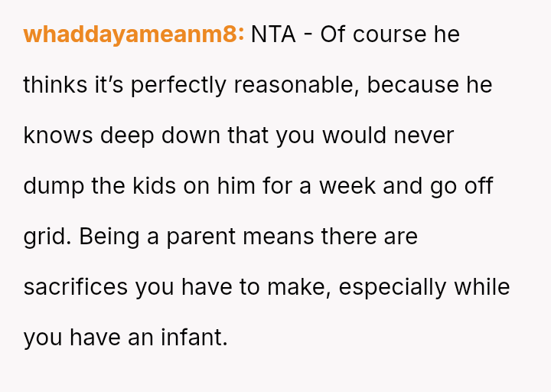The height and width of the screenshot is (392, 551).
Task: Click the phrase "deep down"
Action: point(161,136)
